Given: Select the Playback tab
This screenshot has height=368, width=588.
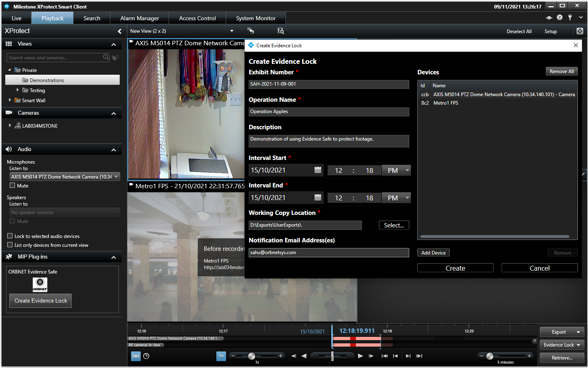Looking at the screenshot, I should coord(53,18).
